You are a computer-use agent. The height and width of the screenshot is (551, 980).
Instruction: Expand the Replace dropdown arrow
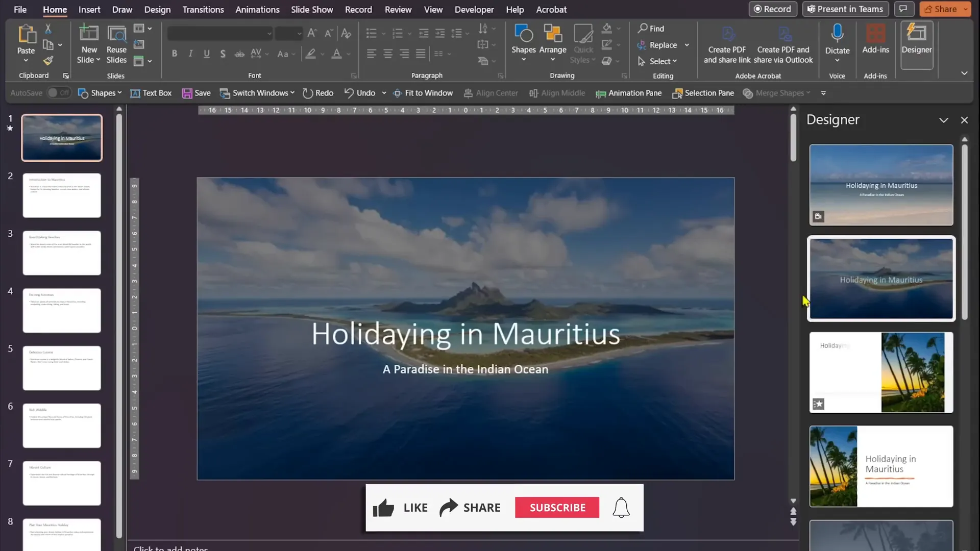(687, 45)
